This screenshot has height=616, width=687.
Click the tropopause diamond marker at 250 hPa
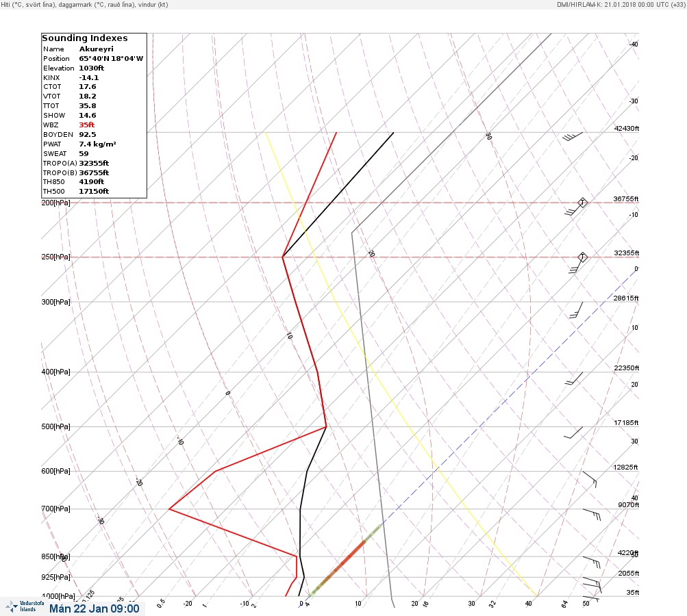(582, 257)
